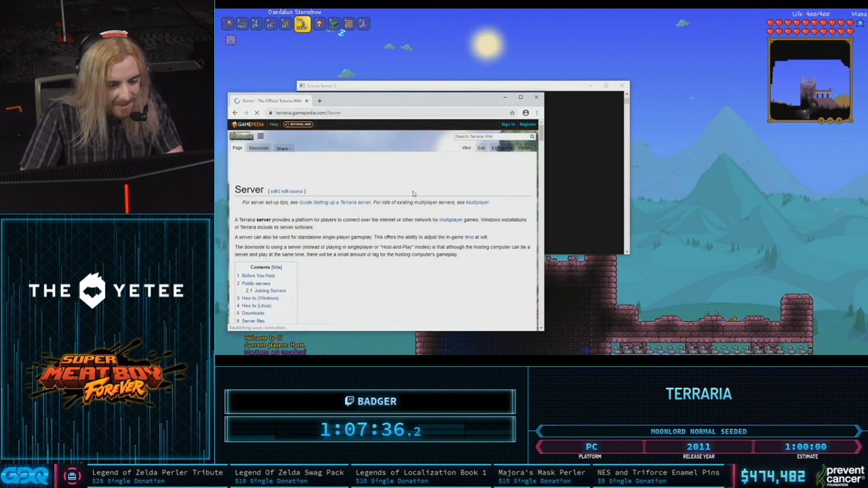This screenshot has height=488, width=868.
Task: Jump to Public servers section
Action: tap(256, 283)
